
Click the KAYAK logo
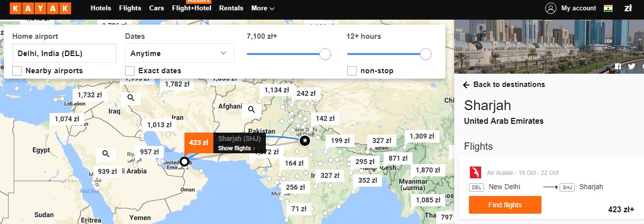tap(40, 8)
